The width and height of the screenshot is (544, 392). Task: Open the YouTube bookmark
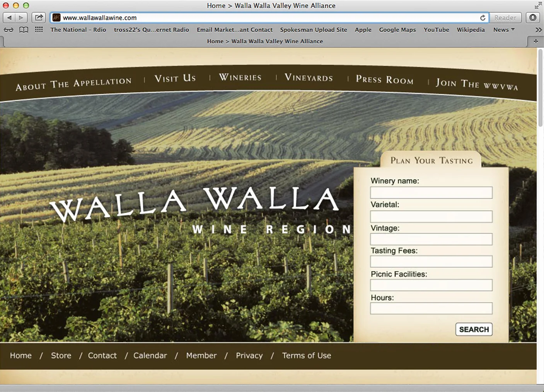(x=437, y=30)
